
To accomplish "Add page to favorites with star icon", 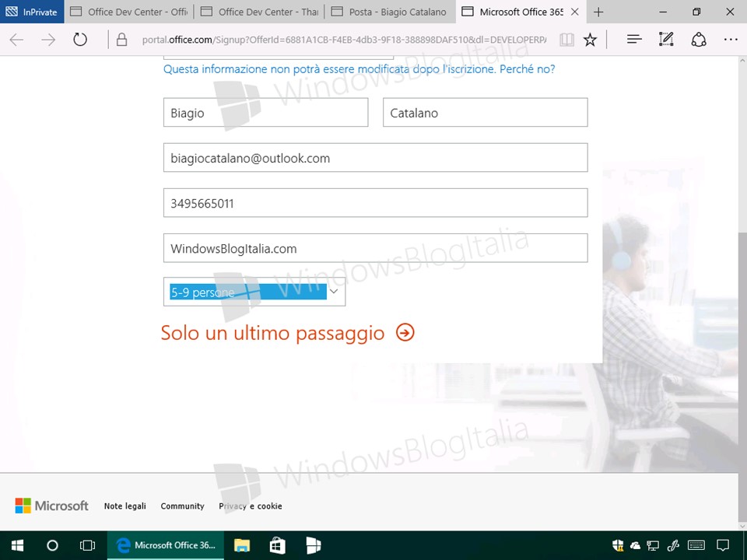I will pyautogui.click(x=590, y=40).
